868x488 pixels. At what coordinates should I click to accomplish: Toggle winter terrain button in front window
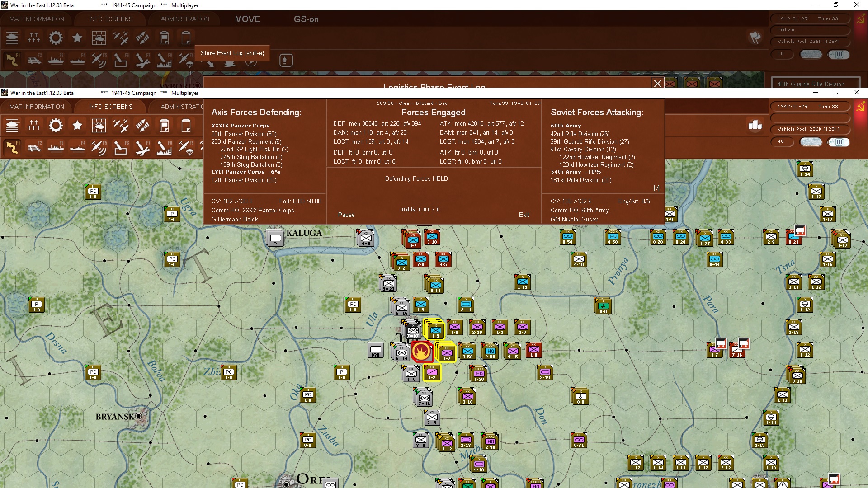[x=811, y=142]
